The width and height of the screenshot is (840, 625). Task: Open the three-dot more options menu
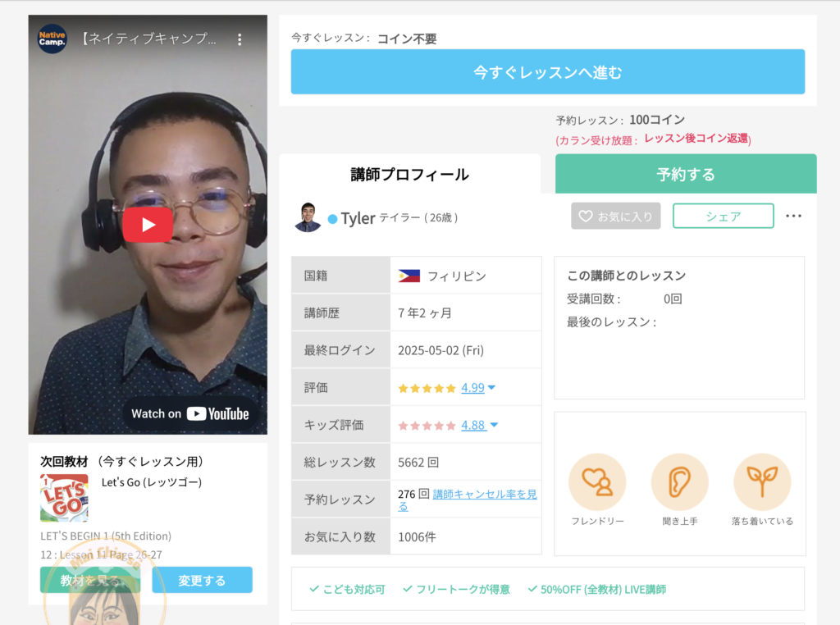pos(793,216)
